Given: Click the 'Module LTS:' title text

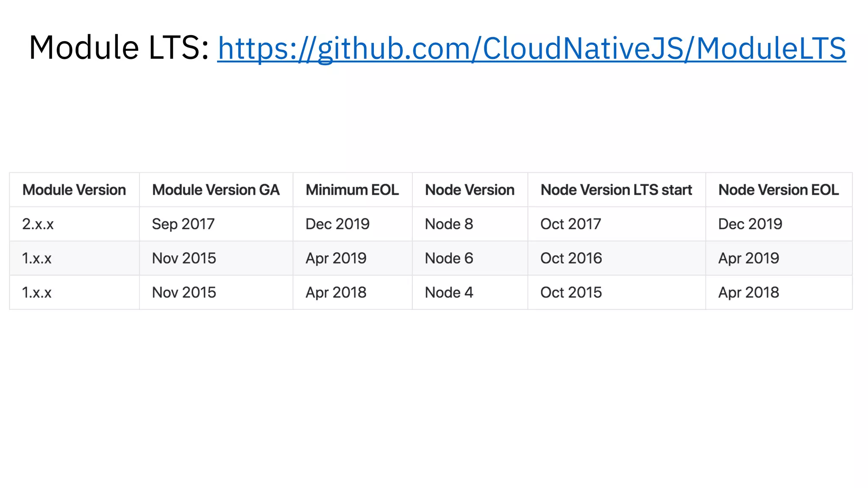Looking at the screenshot, I should pos(119,47).
